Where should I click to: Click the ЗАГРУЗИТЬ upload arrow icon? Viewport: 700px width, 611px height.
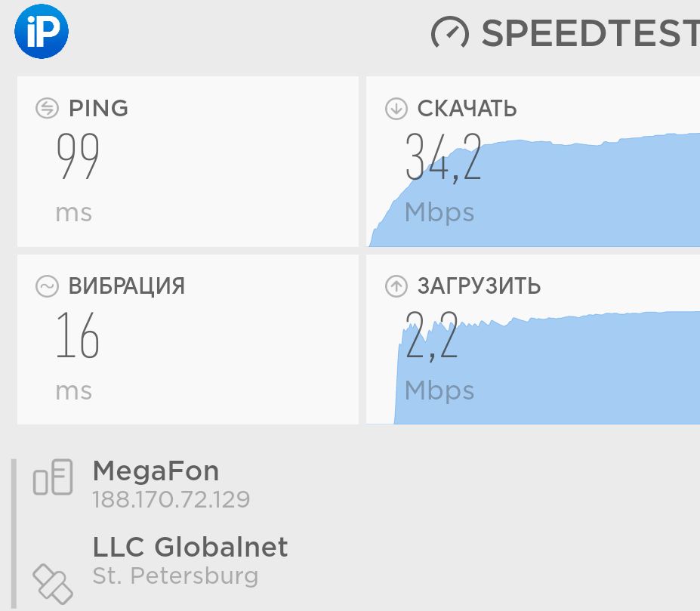click(x=396, y=286)
